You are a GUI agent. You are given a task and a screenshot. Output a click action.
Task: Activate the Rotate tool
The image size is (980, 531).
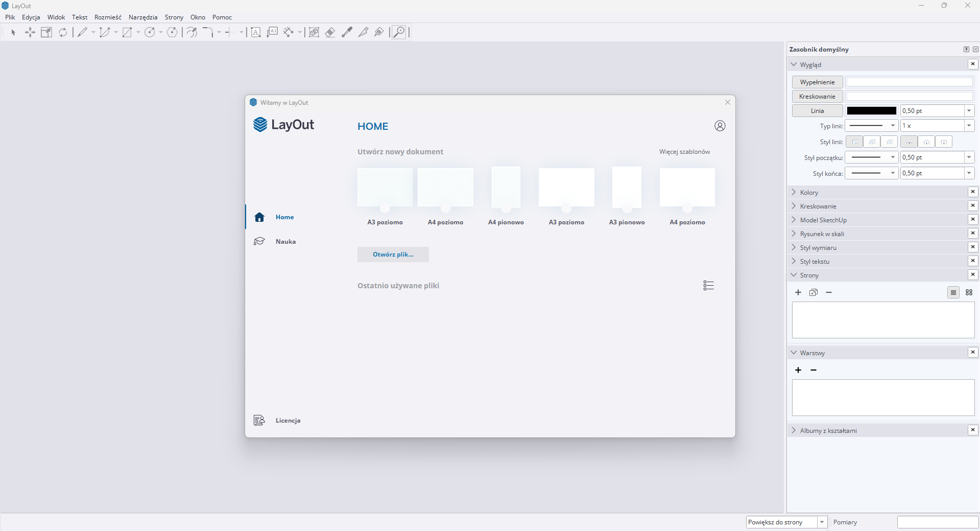(63, 32)
